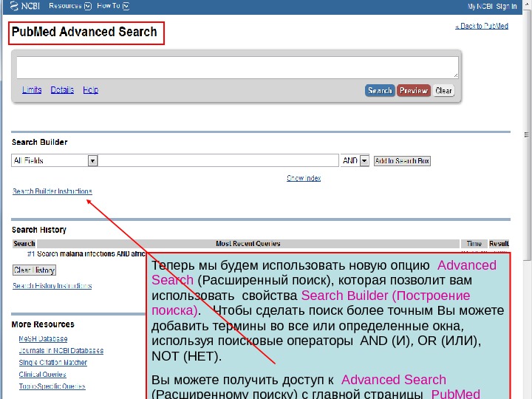Screen dimensions: 532x399
Task: Click Sign In link
Action: (506, 7)
